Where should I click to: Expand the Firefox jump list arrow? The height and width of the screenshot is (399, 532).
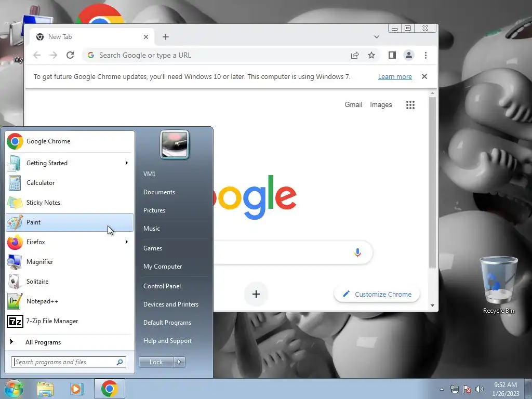[127, 242]
